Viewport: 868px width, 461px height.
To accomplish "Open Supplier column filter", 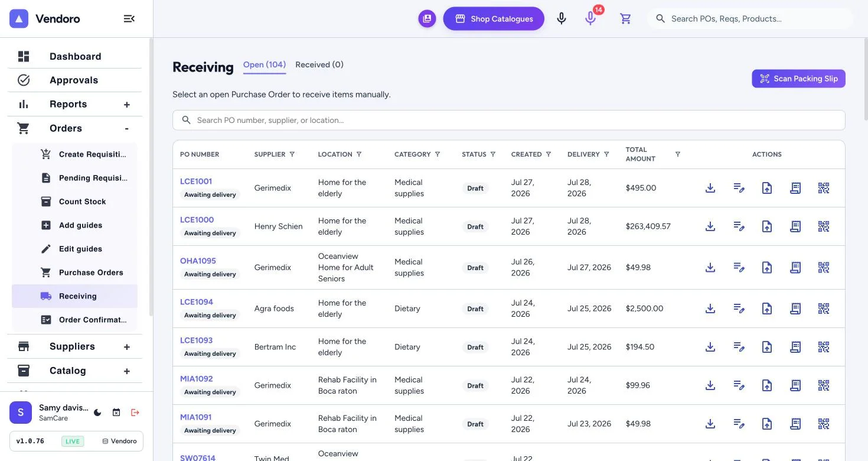I will tap(291, 154).
